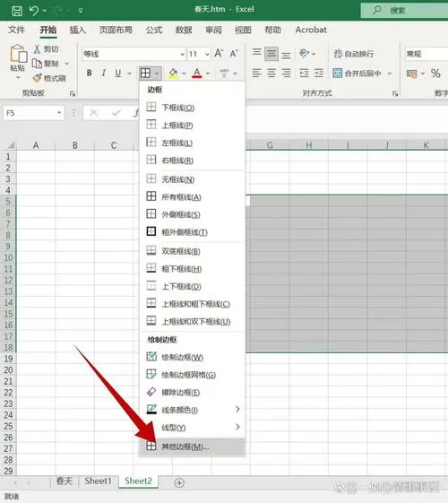The width and height of the screenshot is (448, 503).
Task: Choose Draw Border pencil icon
Action: (x=151, y=357)
